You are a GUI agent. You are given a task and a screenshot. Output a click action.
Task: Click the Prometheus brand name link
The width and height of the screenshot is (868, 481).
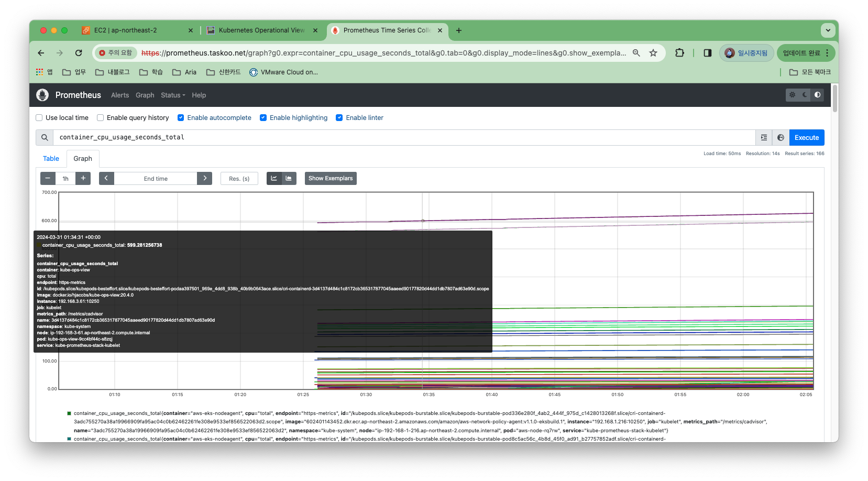[x=78, y=95]
